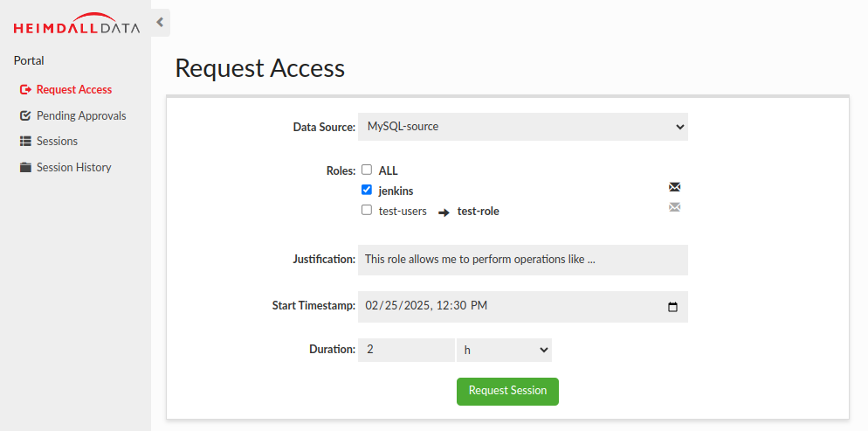Open Pending Approvals in the sidebar
Image resolution: width=868 pixels, height=431 pixels.
[x=81, y=115]
